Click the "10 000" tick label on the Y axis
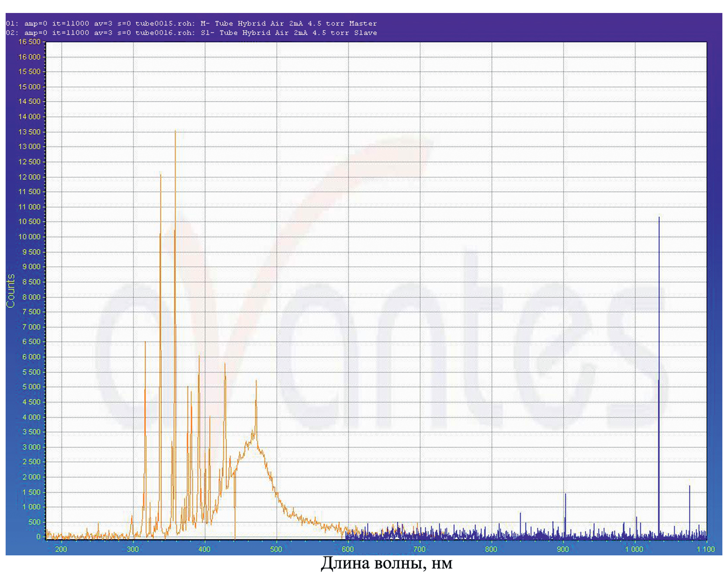 coord(29,237)
